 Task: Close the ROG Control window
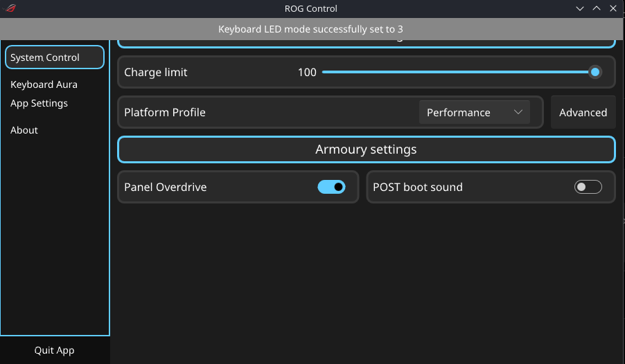point(613,8)
